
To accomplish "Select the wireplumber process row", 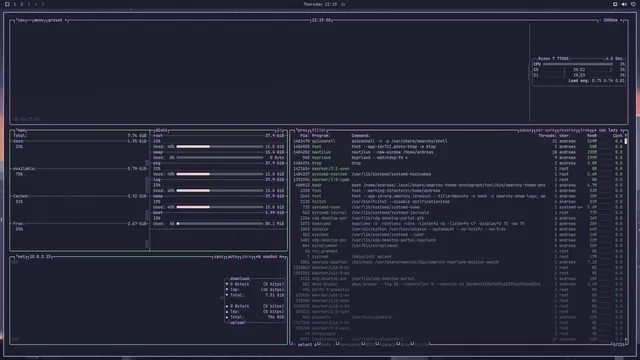I will tap(457, 246).
